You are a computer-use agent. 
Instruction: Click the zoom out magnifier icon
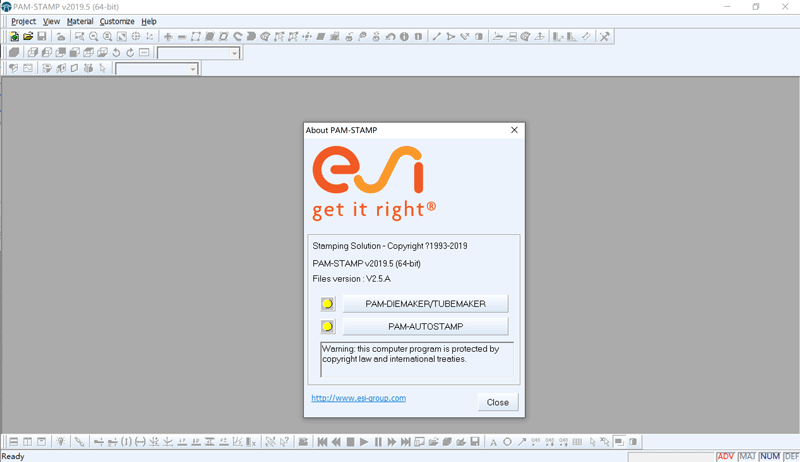(x=94, y=37)
